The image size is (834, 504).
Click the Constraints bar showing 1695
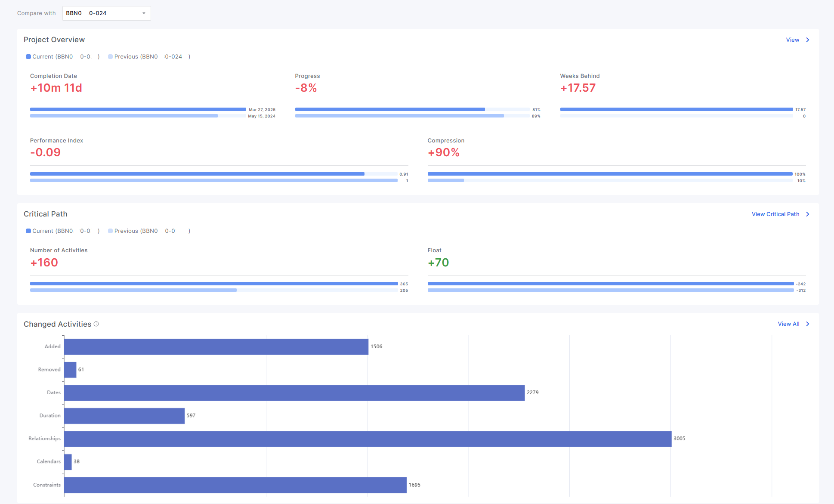point(235,485)
